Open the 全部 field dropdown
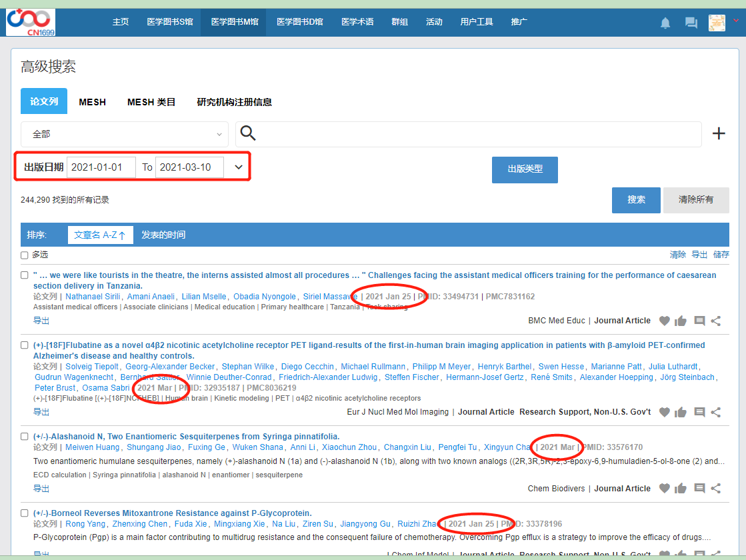Screen dimensions: 746x560 tap(125, 134)
